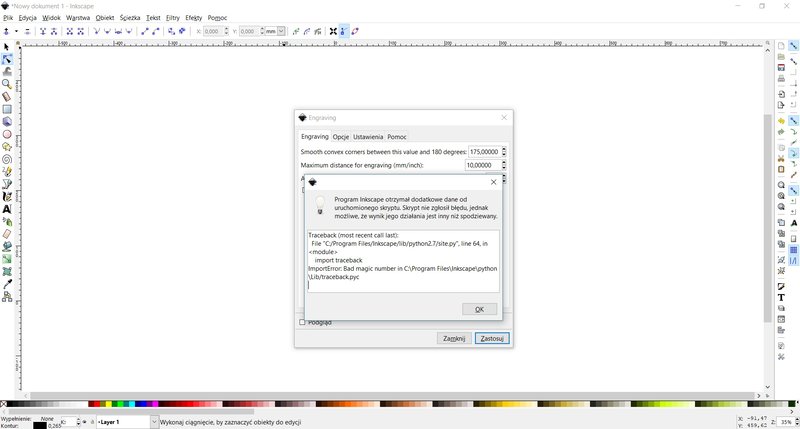Select the Zoom magnifier tool
Image resolution: width=800 pixels, height=429 pixels.
(x=7, y=84)
